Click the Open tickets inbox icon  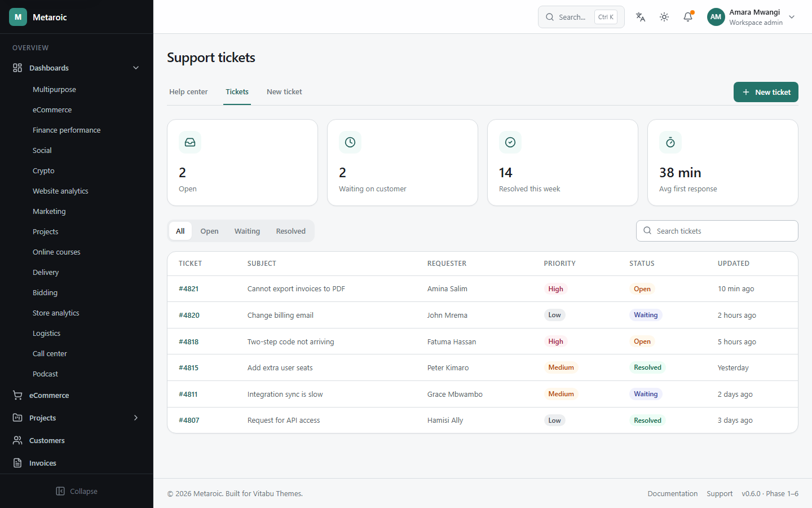point(190,142)
